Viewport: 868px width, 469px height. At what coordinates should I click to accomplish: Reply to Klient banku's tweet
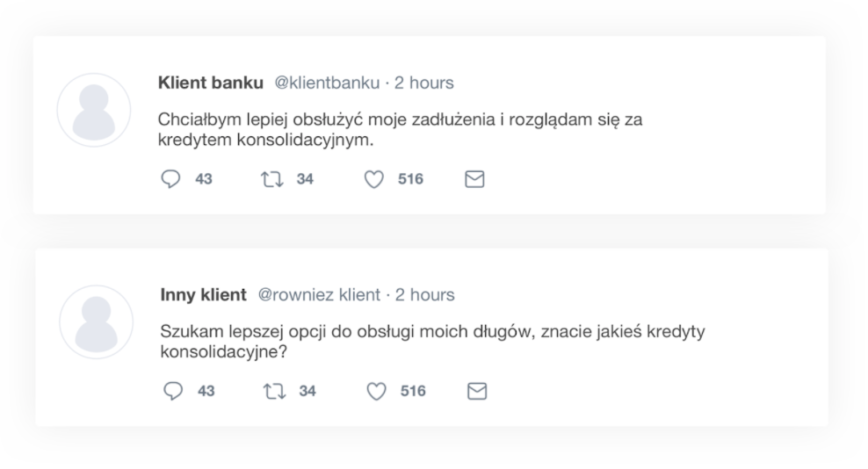[170, 179]
